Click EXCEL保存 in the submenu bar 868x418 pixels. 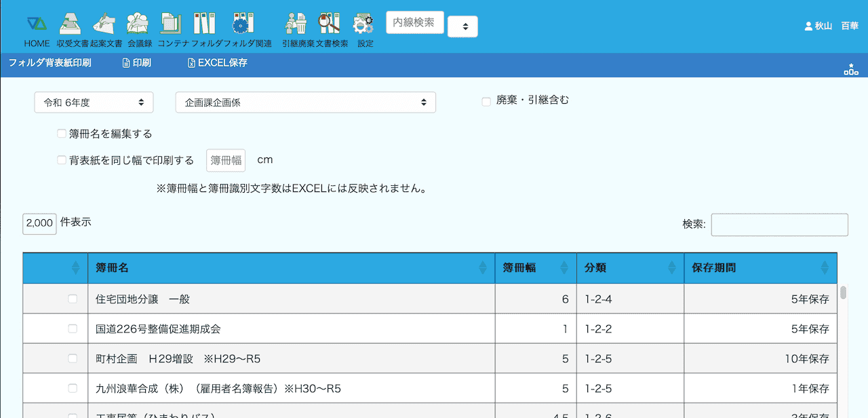tap(217, 63)
